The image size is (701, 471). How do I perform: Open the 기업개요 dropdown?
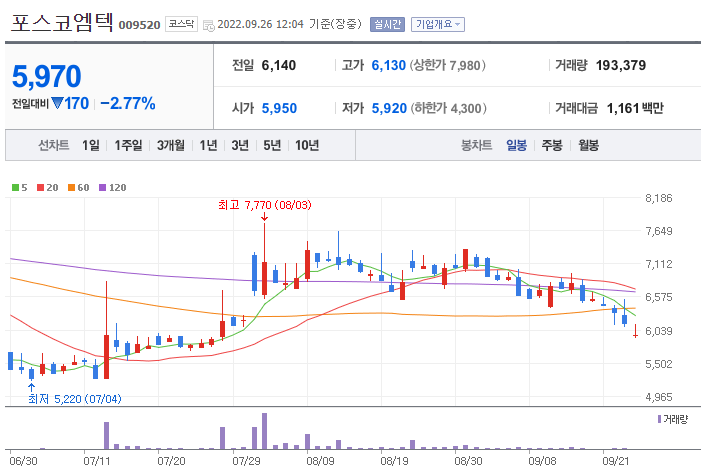point(438,24)
